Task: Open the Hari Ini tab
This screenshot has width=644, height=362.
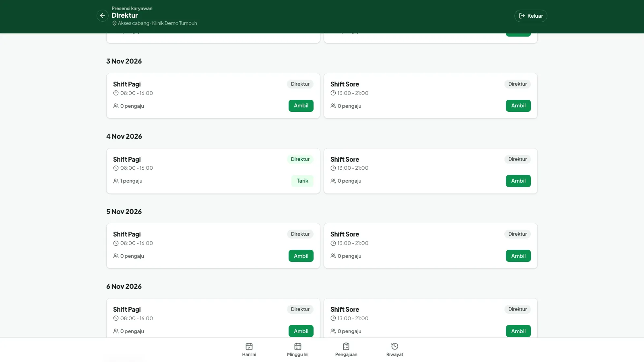Action: coord(249,350)
